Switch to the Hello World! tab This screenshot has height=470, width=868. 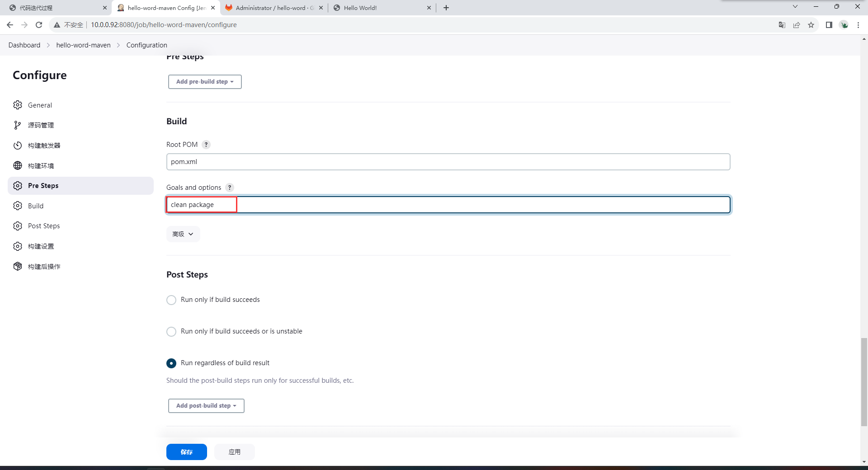coord(382,8)
